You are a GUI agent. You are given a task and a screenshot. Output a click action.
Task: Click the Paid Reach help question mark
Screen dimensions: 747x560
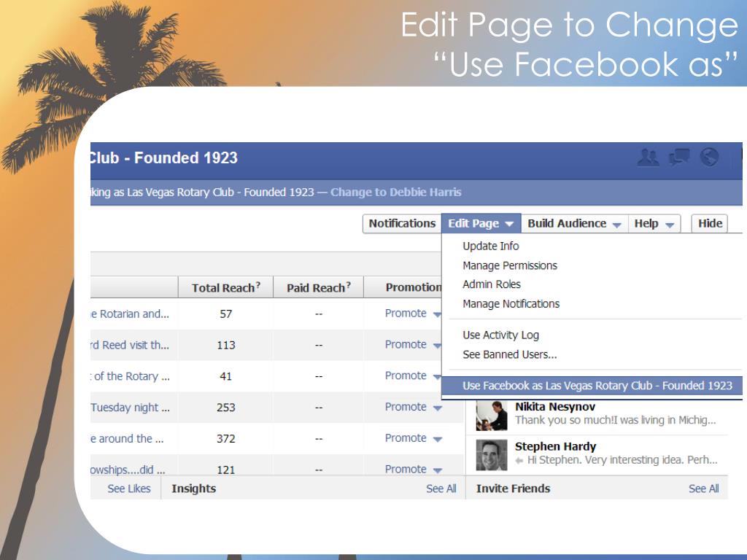(348, 285)
